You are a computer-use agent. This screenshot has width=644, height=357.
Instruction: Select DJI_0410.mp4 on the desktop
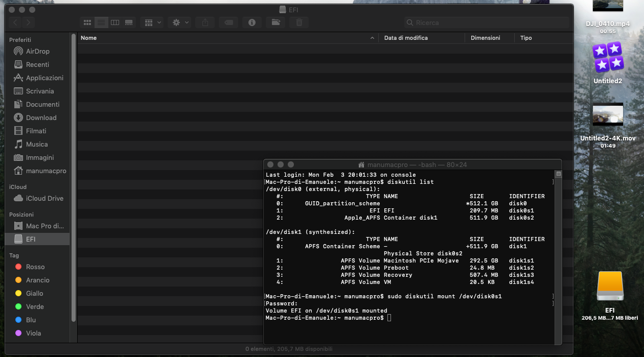pos(608,17)
